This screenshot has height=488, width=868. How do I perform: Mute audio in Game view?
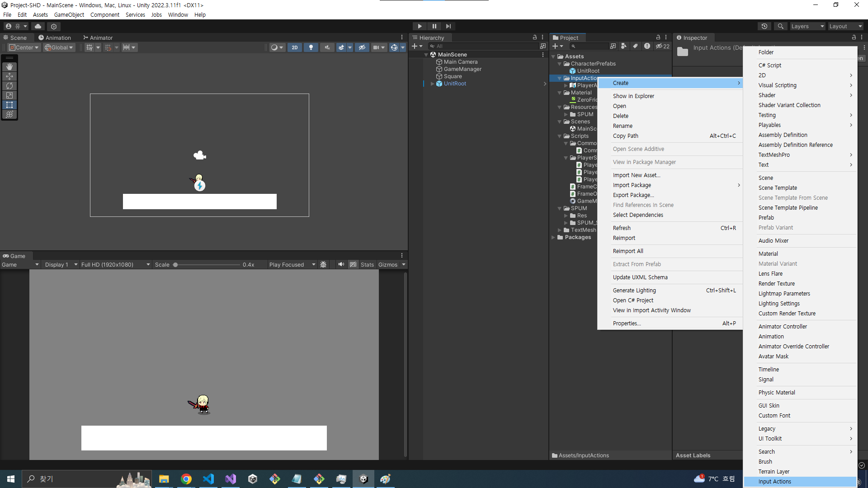[341, 264]
